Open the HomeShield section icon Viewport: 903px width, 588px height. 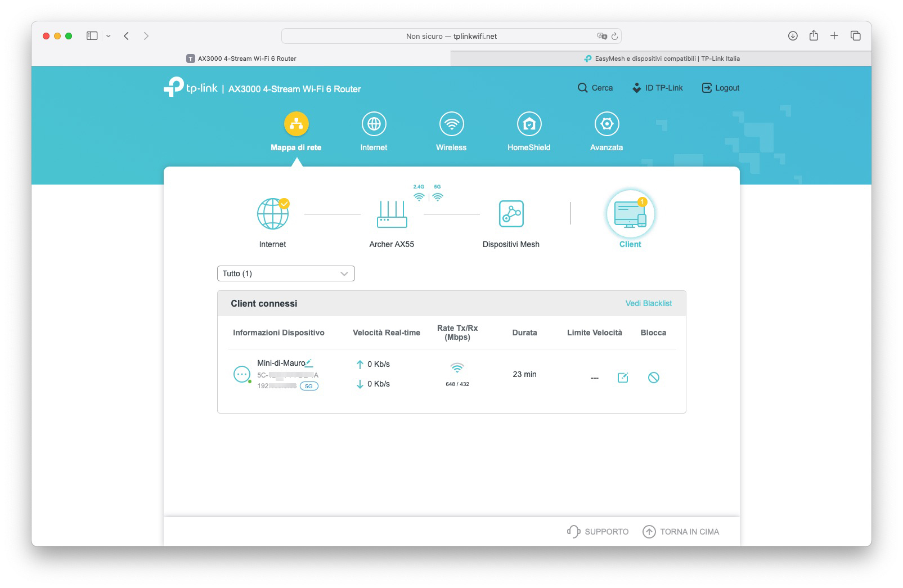point(529,124)
